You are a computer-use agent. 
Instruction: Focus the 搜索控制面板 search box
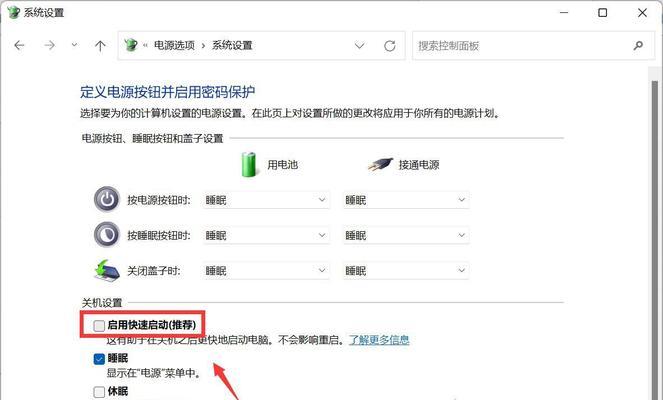pos(533,46)
